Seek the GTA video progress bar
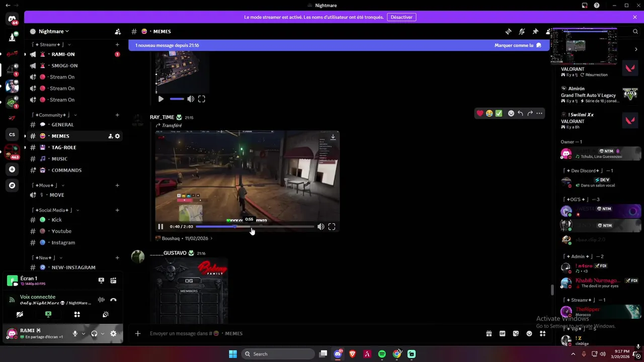644x362 pixels. (255, 227)
